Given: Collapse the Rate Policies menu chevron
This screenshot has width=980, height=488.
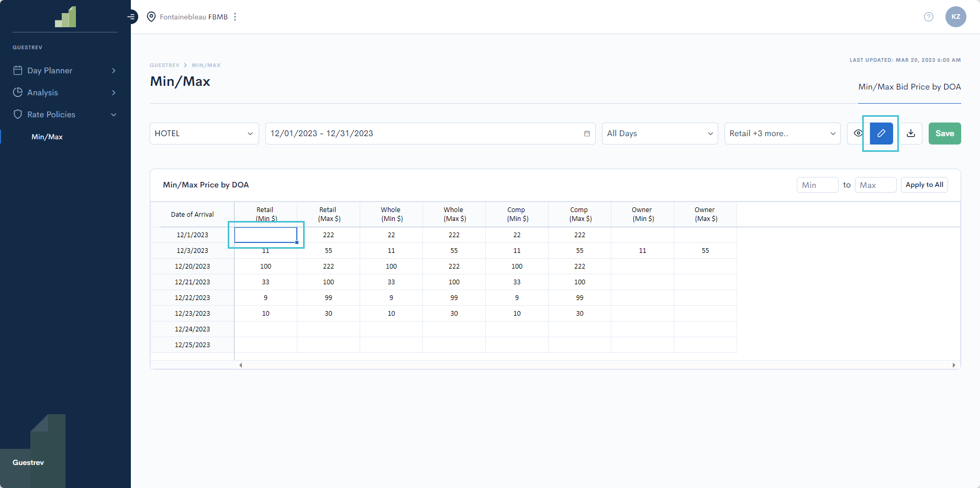Looking at the screenshot, I should click(x=114, y=115).
